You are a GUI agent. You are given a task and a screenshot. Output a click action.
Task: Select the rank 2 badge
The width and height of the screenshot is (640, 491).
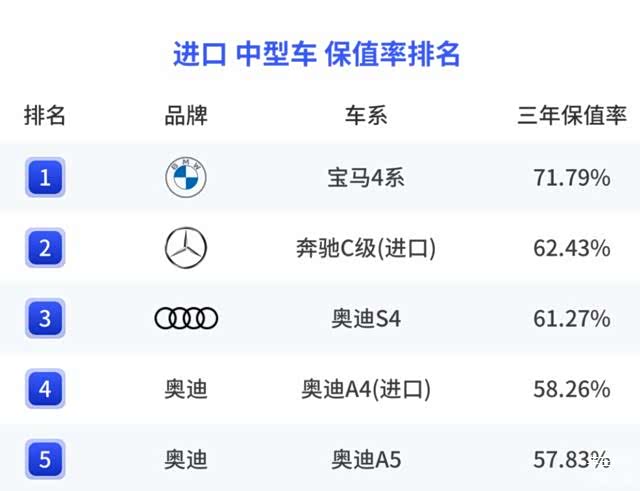pos(45,248)
